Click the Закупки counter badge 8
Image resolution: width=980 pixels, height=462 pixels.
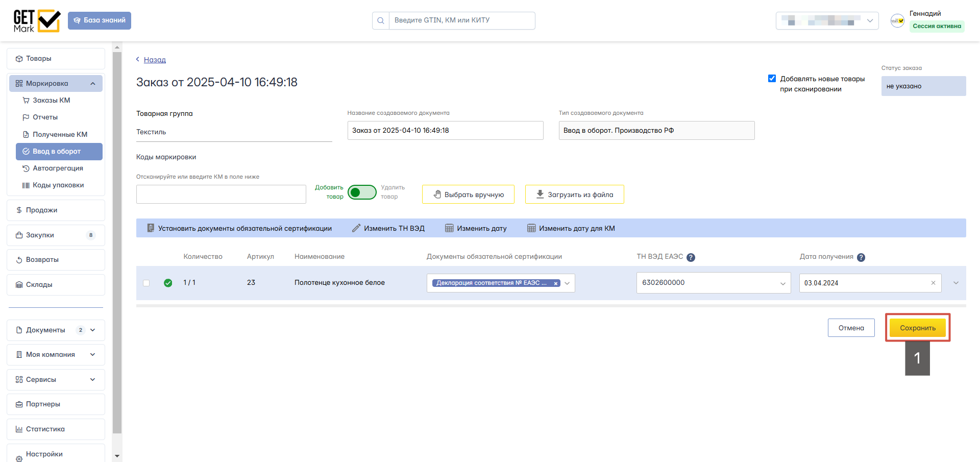pos(91,235)
